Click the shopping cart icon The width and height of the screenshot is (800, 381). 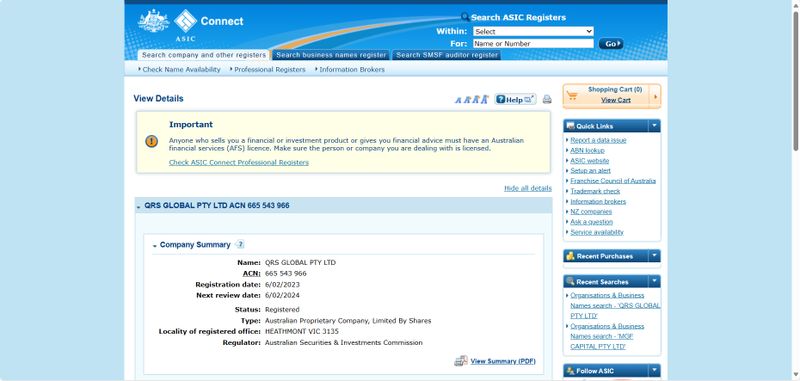pos(572,96)
